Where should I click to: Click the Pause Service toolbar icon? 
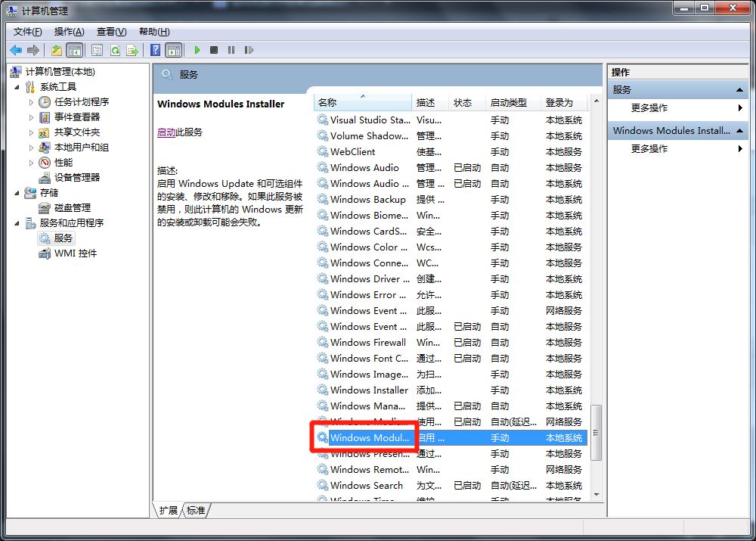231,50
